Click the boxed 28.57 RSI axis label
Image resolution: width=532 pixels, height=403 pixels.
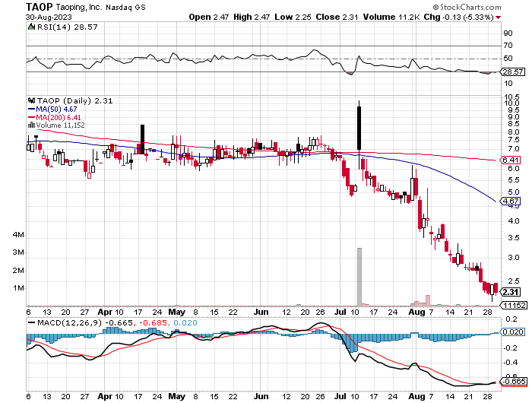pyautogui.click(x=513, y=72)
